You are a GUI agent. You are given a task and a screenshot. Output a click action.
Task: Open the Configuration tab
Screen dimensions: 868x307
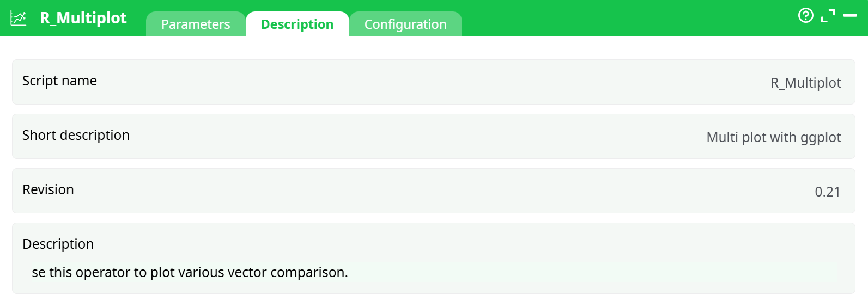[x=405, y=24]
